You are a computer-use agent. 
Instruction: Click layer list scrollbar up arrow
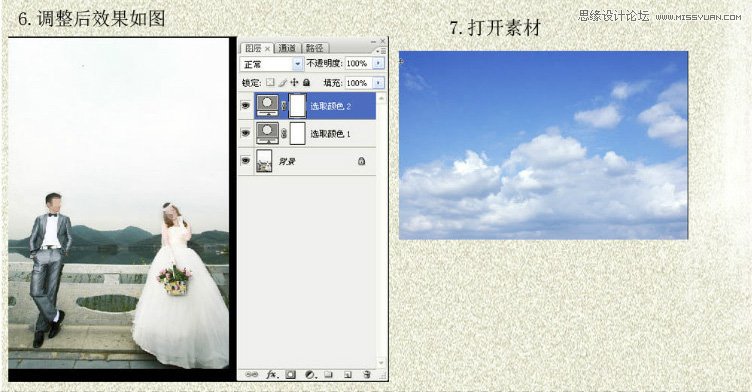(381, 97)
